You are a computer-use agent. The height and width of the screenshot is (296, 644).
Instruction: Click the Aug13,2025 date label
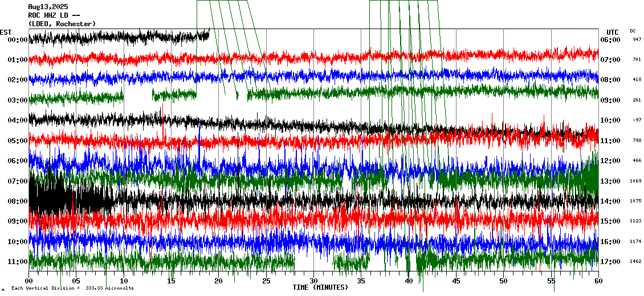pyautogui.click(x=47, y=7)
